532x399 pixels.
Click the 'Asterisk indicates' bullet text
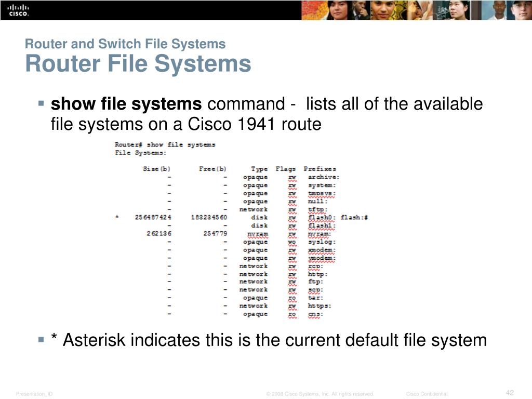click(x=269, y=340)
